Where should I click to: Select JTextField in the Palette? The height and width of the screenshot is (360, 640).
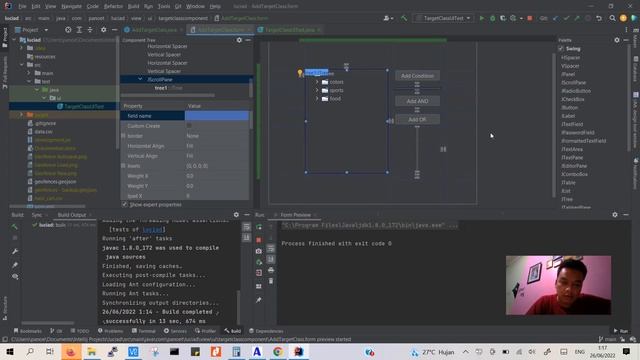click(x=572, y=124)
